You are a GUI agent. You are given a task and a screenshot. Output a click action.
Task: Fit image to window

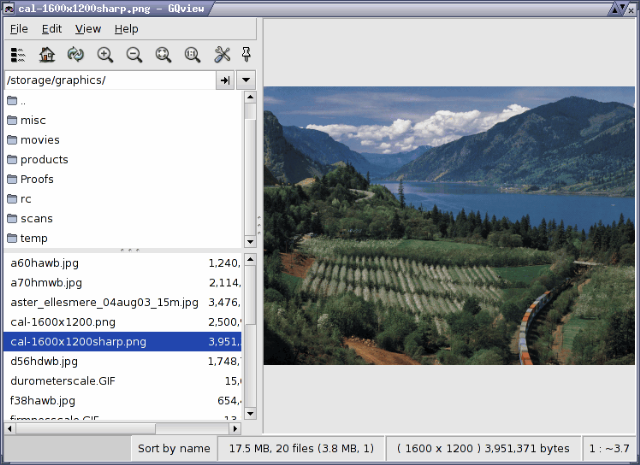point(163,55)
